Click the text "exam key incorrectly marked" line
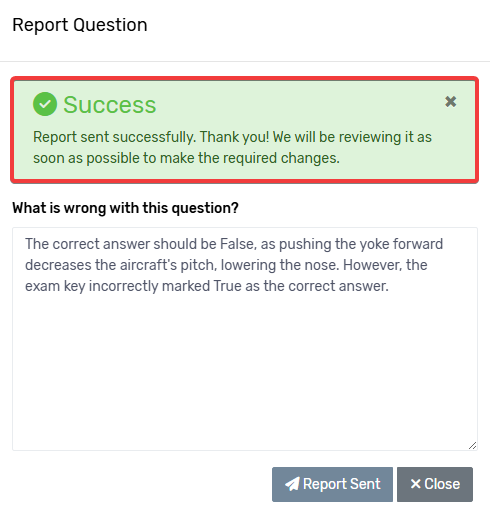490x521 pixels. pyautogui.click(x=117, y=286)
